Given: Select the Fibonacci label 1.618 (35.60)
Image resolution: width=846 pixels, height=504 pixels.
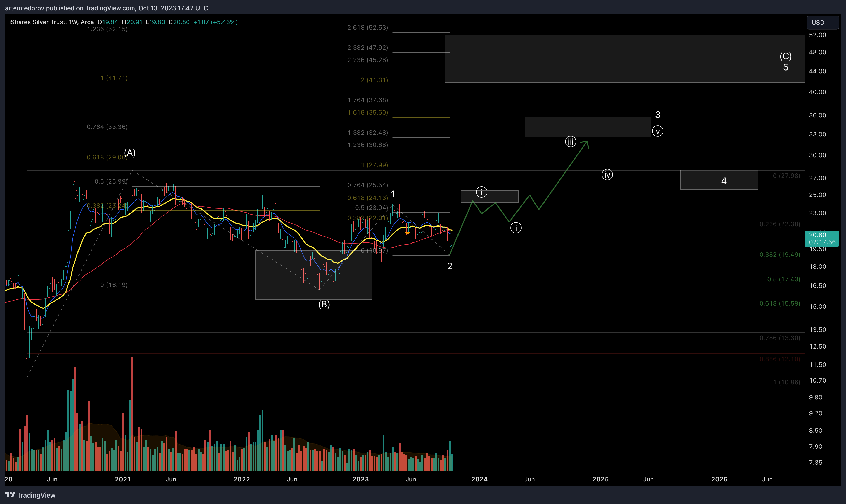Looking at the screenshot, I should tap(367, 112).
